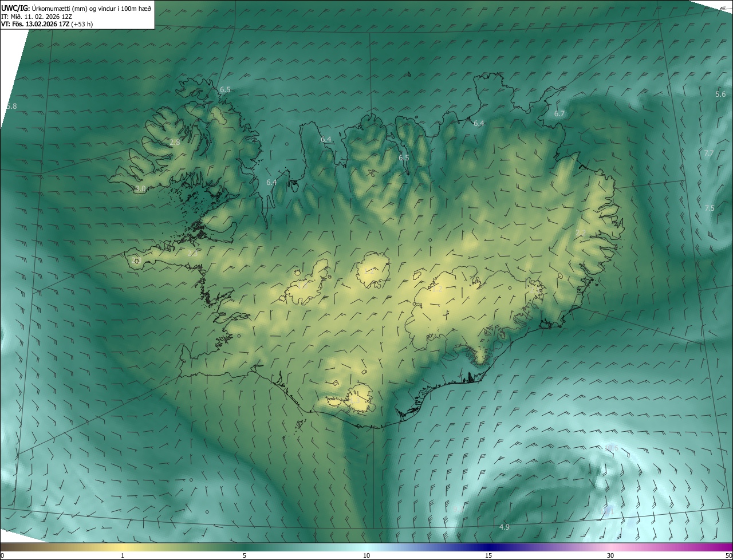Click the dark navy color band above label 15

(488, 547)
